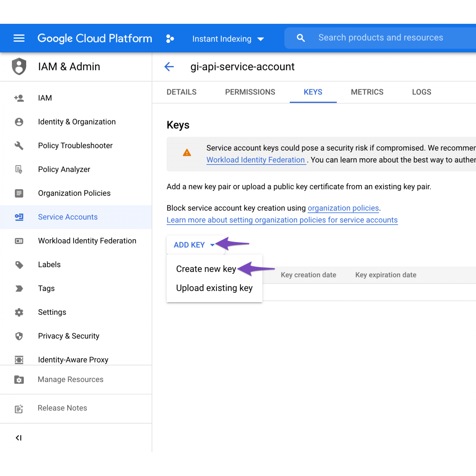Switch to the PERMISSIONS tab
The height and width of the screenshot is (476, 476).
click(250, 92)
